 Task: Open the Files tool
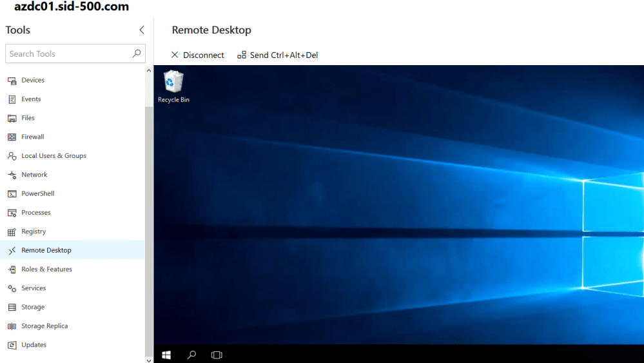pos(28,118)
